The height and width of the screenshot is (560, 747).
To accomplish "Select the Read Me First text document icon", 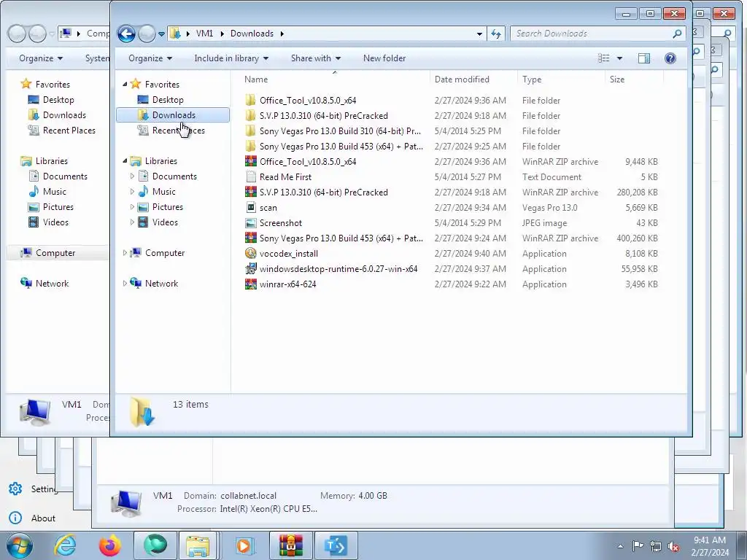I will click(x=251, y=176).
